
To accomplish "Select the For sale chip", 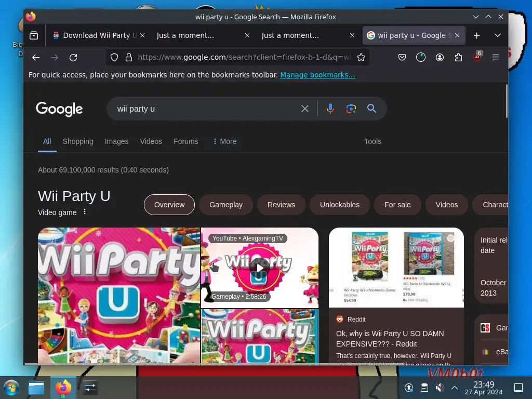I will 397,205.
